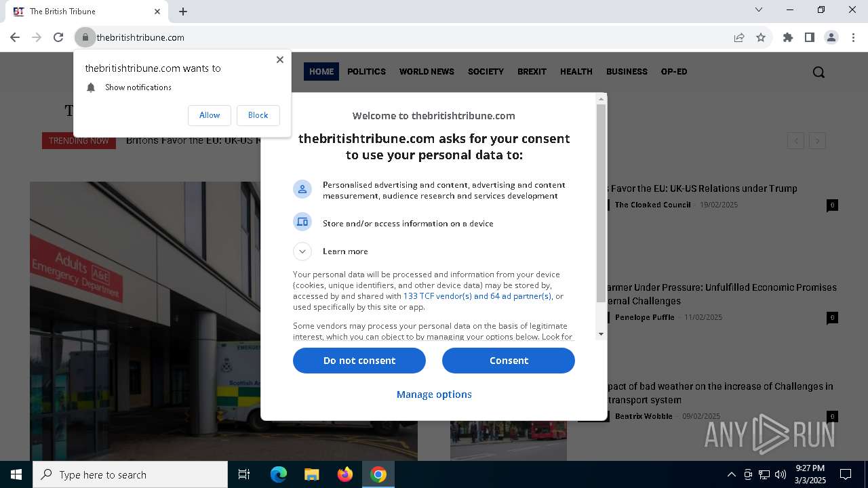Open author link Beatrix Wobble
This screenshot has height=488, width=868.
[644, 416]
